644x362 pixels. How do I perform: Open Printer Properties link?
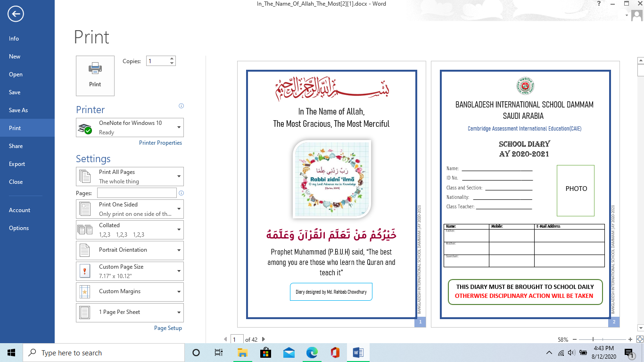point(160,143)
